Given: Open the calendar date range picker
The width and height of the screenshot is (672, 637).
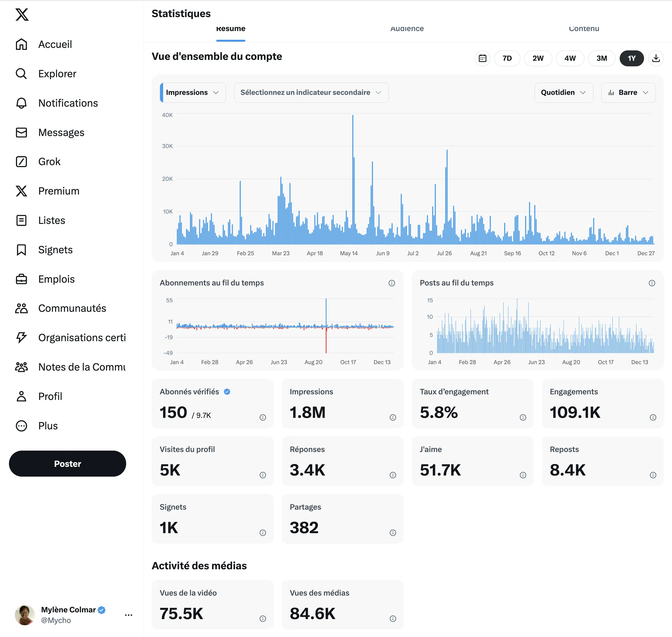Looking at the screenshot, I should (x=482, y=58).
